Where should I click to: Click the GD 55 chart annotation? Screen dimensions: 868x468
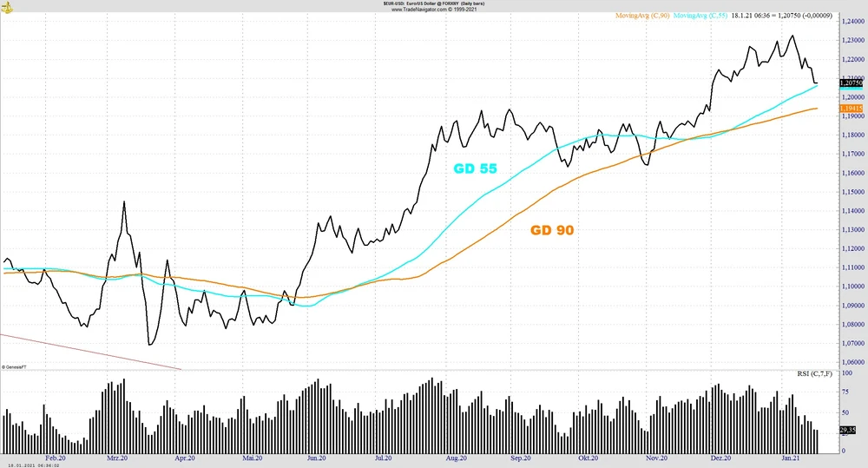[475, 168]
